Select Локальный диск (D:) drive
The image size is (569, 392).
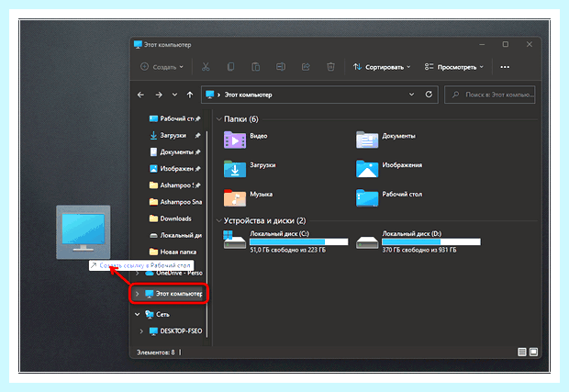click(x=418, y=241)
